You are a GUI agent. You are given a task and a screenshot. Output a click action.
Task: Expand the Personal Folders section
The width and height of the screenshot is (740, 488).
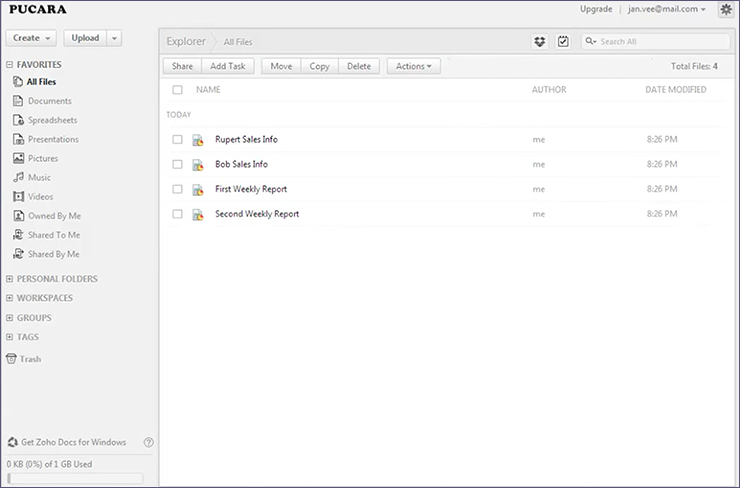pyautogui.click(x=10, y=279)
